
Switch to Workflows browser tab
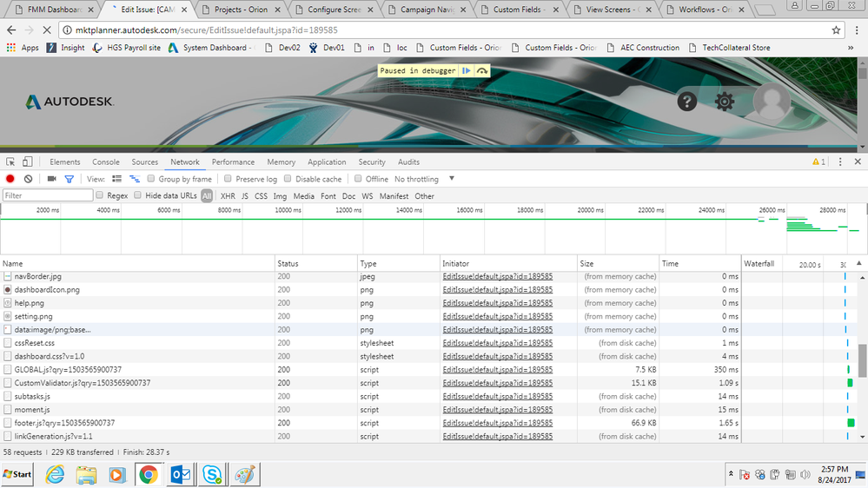706,10
